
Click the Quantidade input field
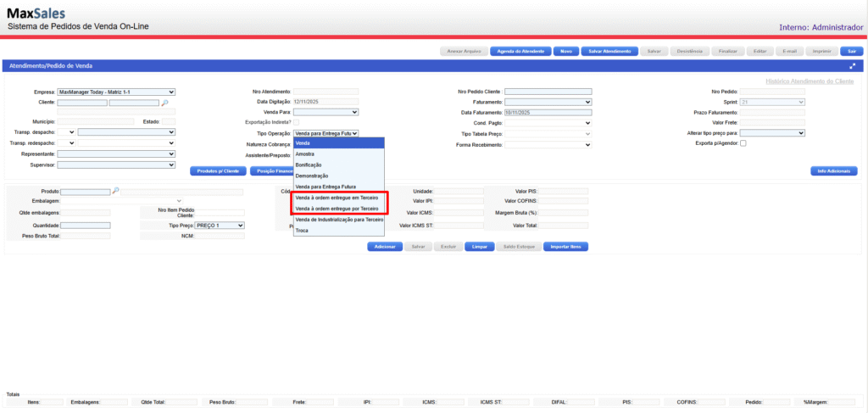(86, 226)
